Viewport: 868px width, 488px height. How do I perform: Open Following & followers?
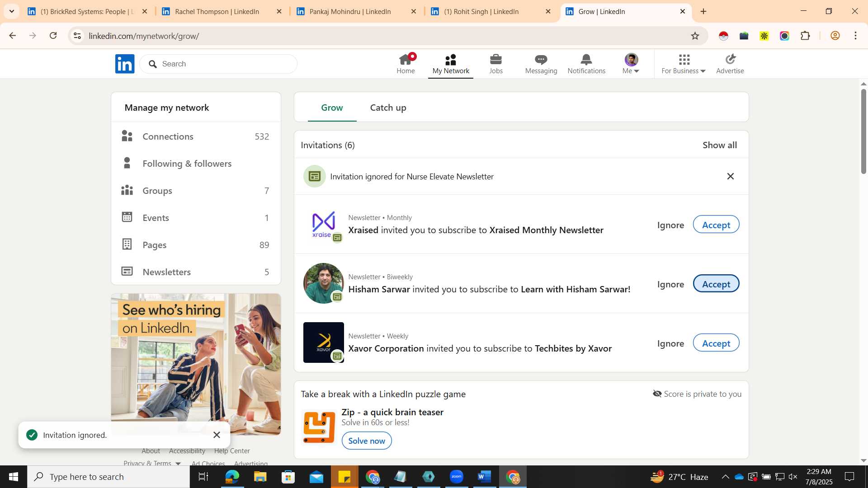(x=196, y=163)
